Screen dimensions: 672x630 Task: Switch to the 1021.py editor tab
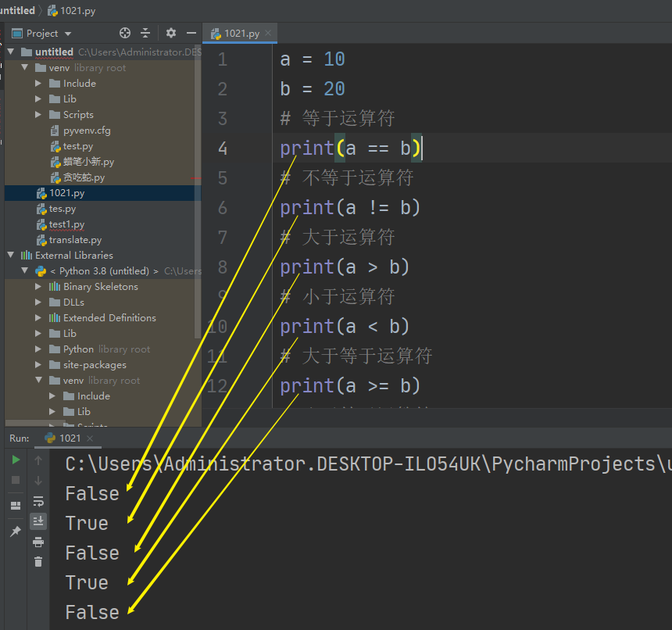pos(239,33)
